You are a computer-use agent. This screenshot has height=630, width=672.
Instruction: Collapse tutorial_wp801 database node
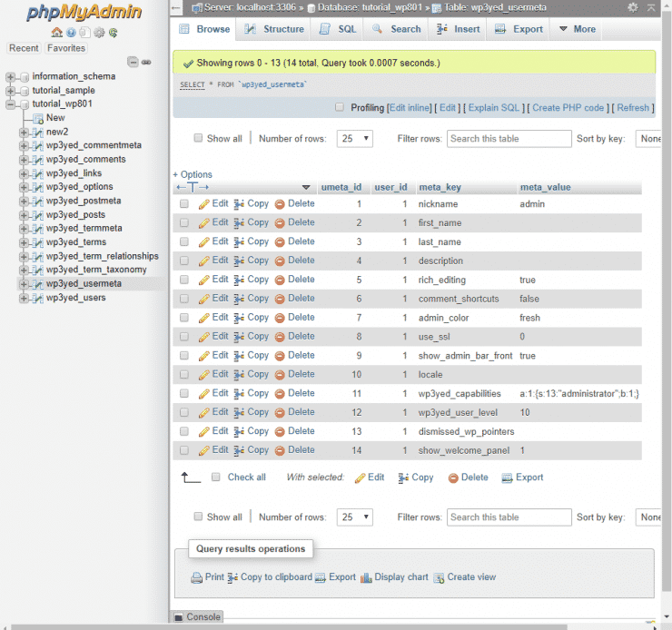point(10,104)
